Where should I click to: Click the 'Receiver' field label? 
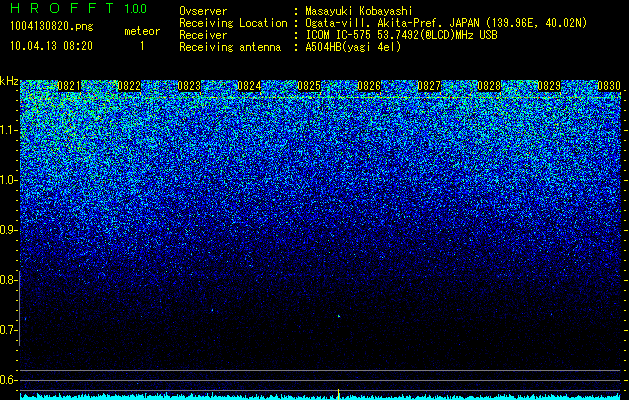coord(203,35)
